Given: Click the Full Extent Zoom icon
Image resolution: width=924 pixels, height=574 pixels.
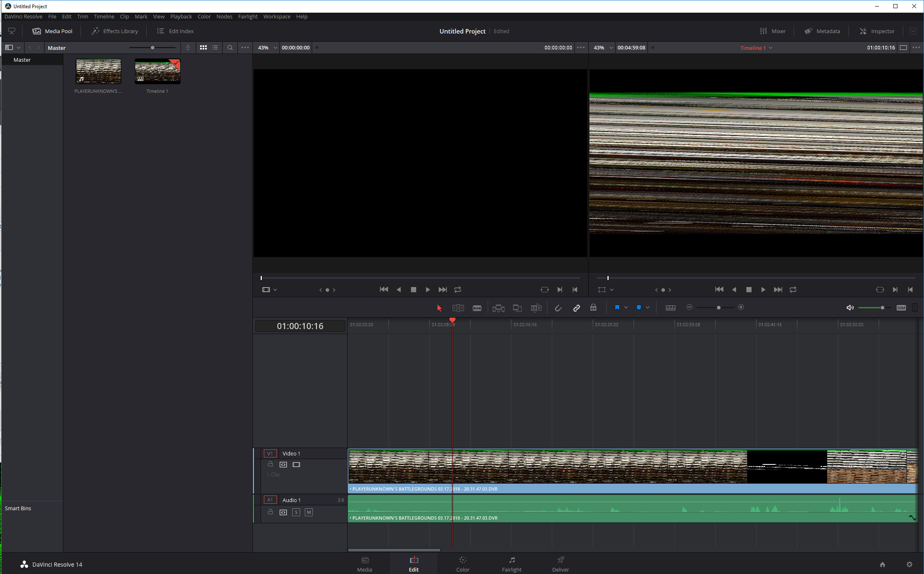Looking at the screenshot, I should 670,307.
